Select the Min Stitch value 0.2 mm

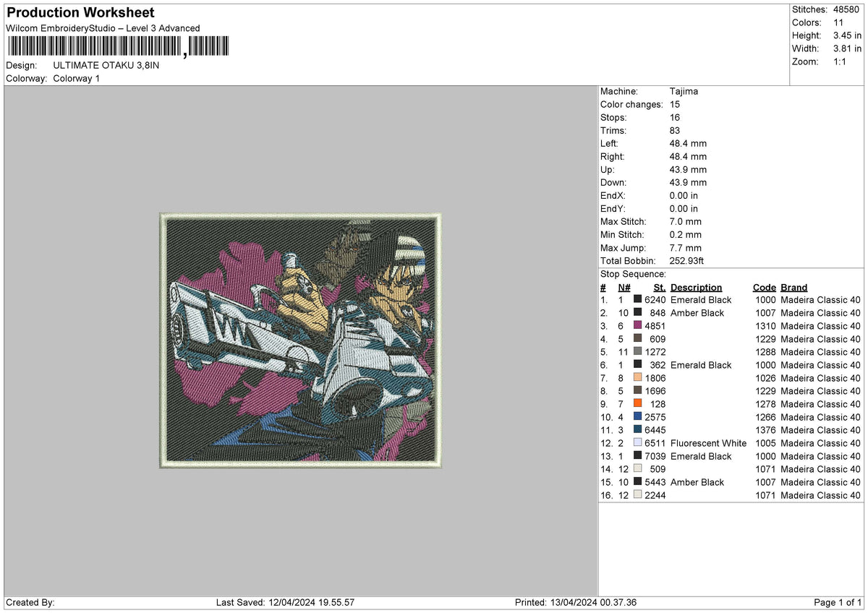(x=686, y=235)
